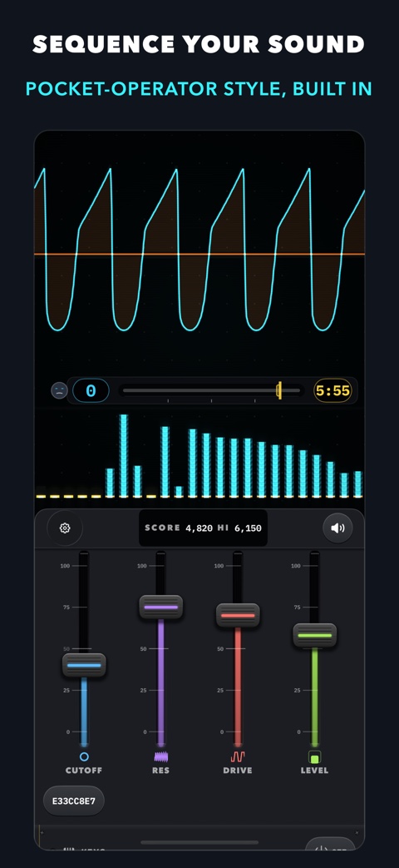Click the blue CUTOFF fader handle
The height and width of the screenshot is (868, 399).
[84, 665]
